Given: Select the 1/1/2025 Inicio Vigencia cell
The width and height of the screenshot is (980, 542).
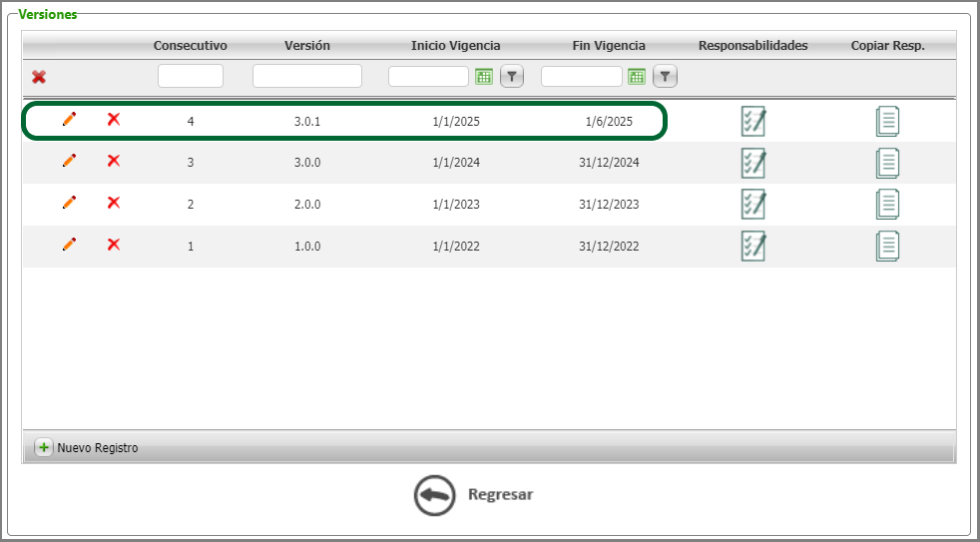Looking at the screenshot, I should (x=456, y=122).
